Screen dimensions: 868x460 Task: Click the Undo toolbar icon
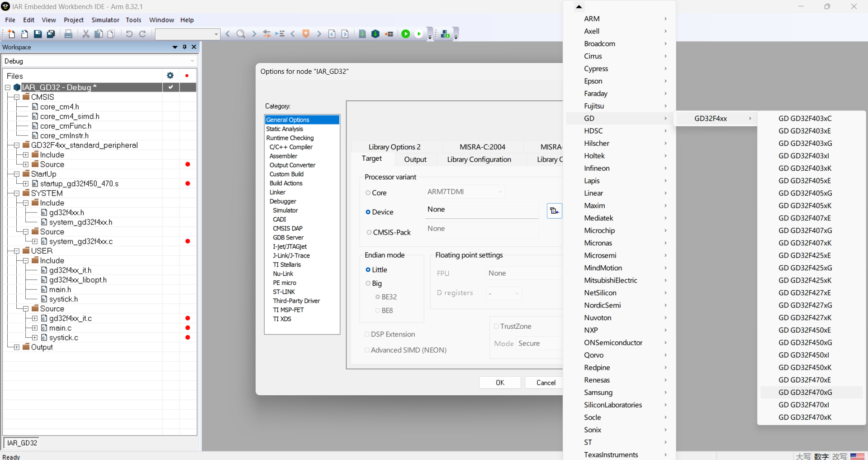(x=129, y=34)
